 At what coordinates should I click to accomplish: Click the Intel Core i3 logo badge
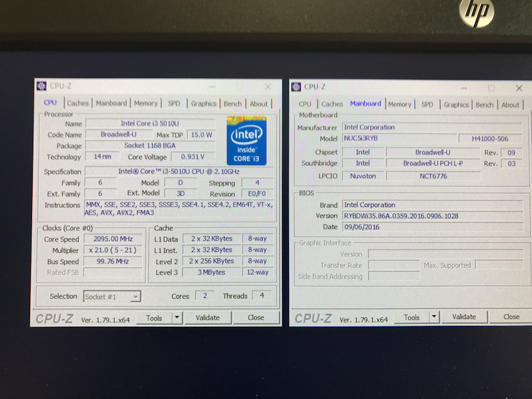[247, 141]
